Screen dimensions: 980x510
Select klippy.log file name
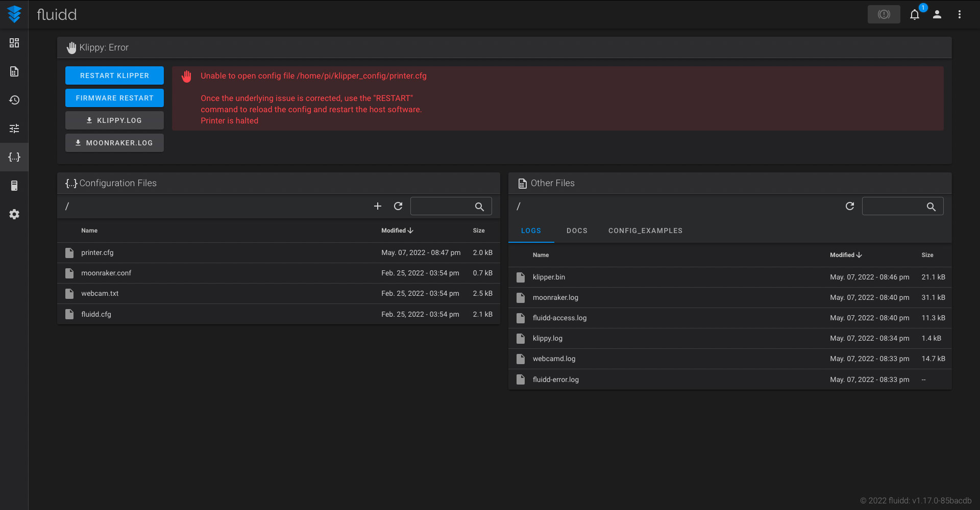click(548, 338)
